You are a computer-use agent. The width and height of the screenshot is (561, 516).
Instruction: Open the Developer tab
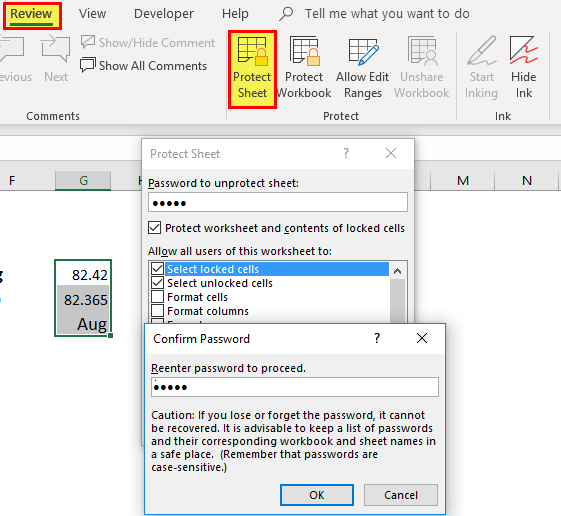tap(164, 14)
